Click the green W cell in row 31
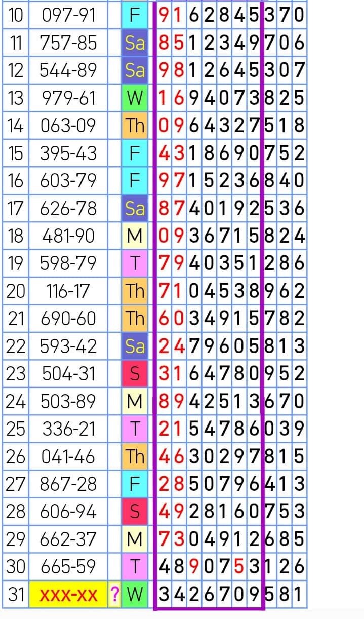Screen dimensions: 364x619 pos(135,594)
